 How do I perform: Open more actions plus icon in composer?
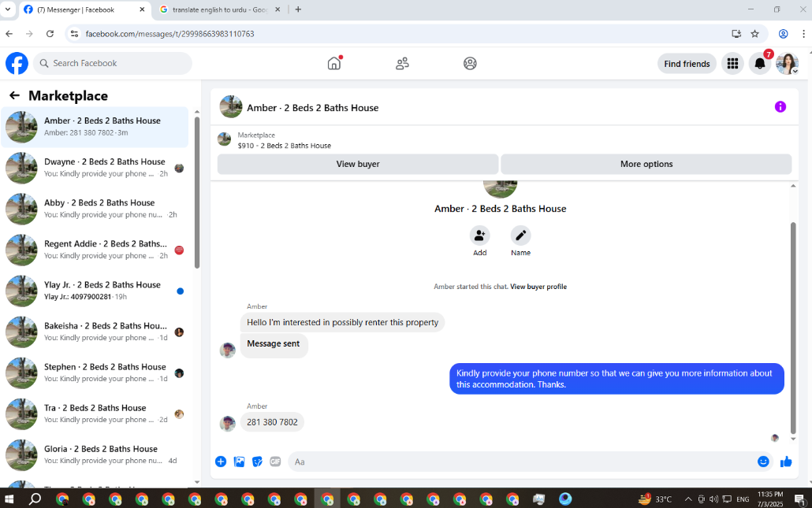(221, 462)
